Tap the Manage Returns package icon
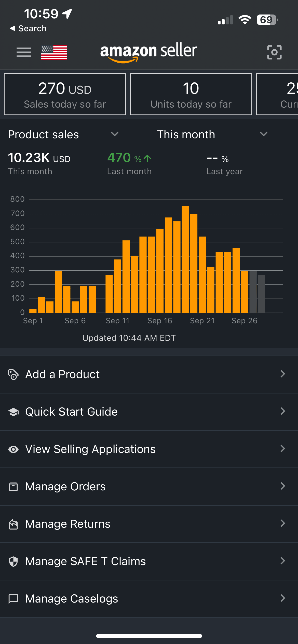The height and width of the screenshot is (644, 298). pos(13,524)
